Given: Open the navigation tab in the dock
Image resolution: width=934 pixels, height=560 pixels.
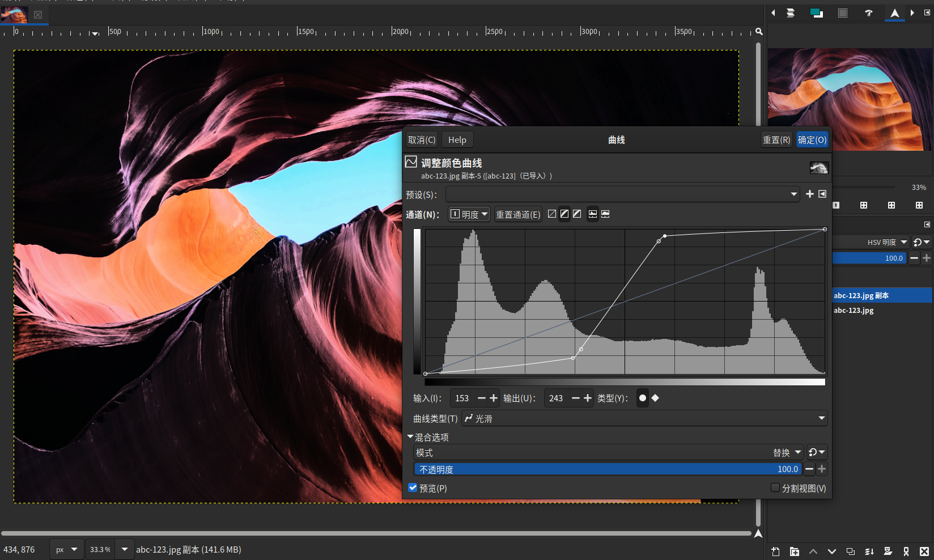Looking at the screenshot, I should [894, 13].
